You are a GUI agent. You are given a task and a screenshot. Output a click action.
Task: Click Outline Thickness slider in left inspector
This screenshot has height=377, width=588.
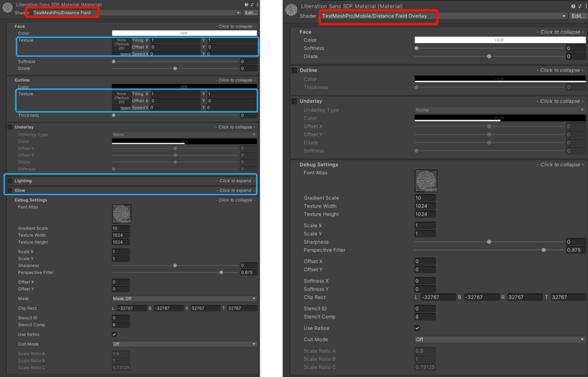coord(175,116)
